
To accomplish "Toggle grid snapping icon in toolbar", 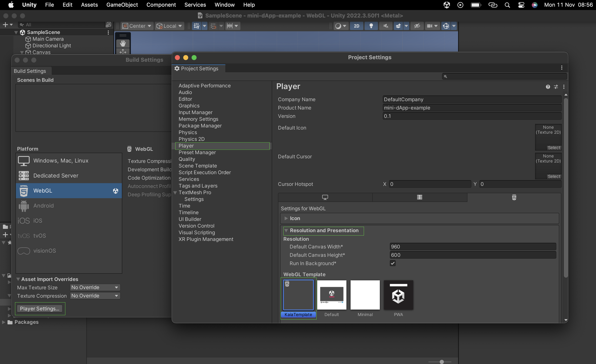I will (x=197, y=26).
